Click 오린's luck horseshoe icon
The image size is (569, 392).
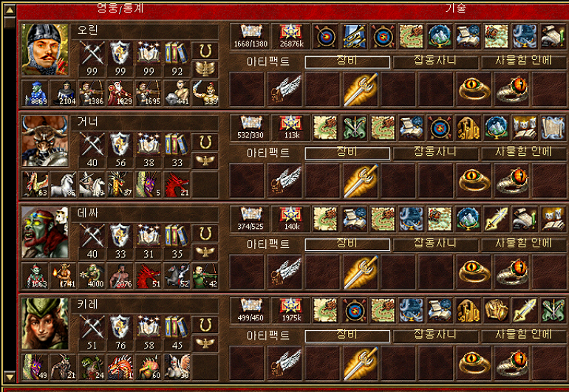[205, 51]
